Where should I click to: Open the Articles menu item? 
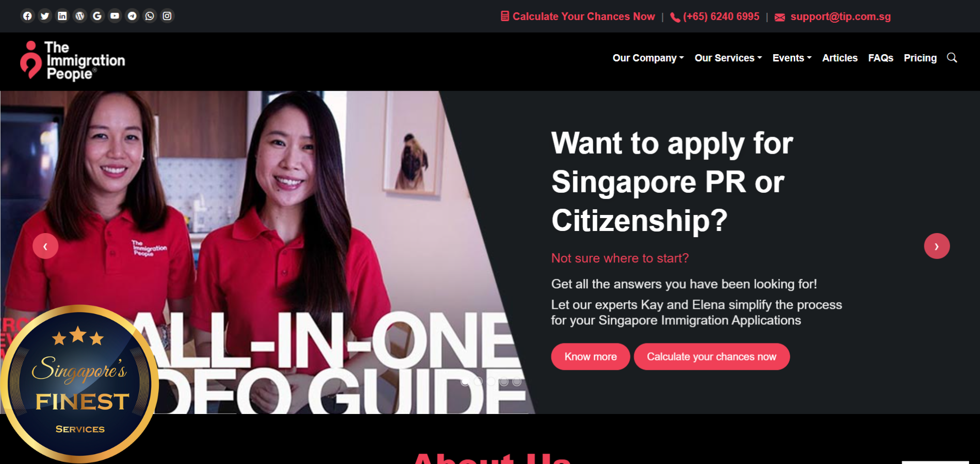point(840,58)
